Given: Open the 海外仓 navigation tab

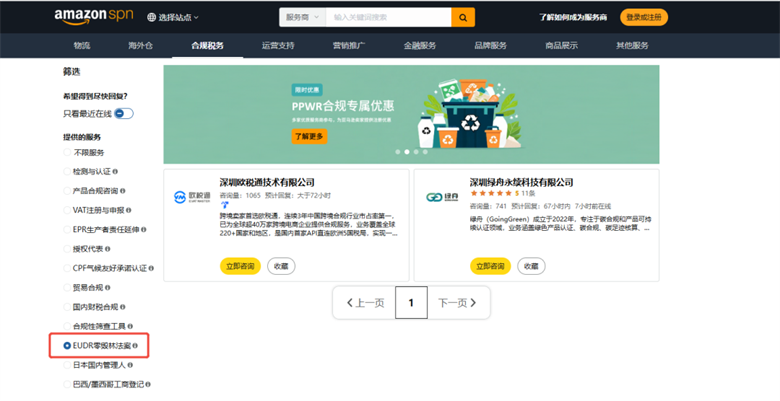Looking at the screenshot, I should point(140,45).
